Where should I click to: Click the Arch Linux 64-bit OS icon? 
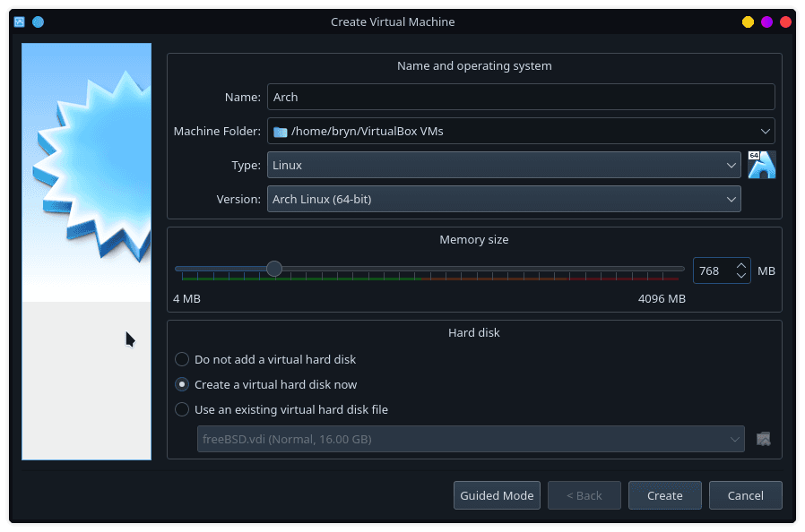(x=761, y=165)
